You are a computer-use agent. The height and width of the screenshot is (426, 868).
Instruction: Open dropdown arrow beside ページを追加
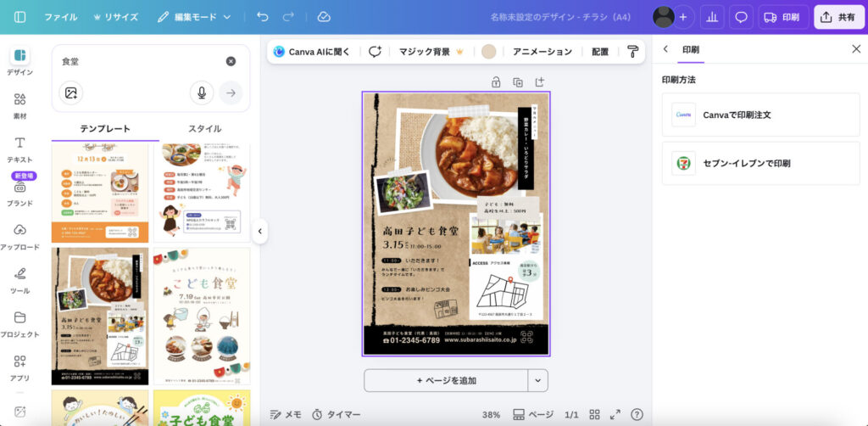538,380
